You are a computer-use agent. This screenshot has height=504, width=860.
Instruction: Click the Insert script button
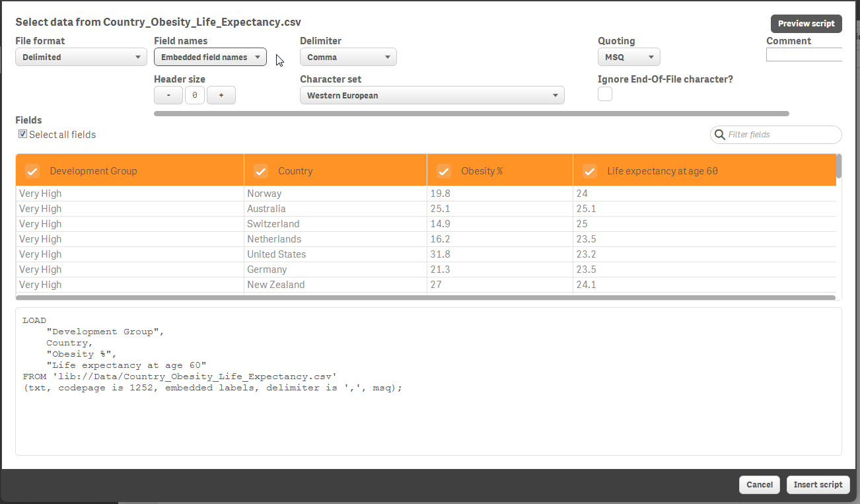[818, 484]
